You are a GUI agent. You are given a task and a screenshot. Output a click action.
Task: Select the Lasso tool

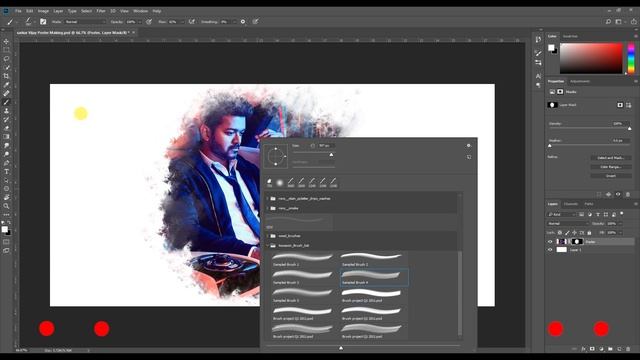(x=6, y=58)
